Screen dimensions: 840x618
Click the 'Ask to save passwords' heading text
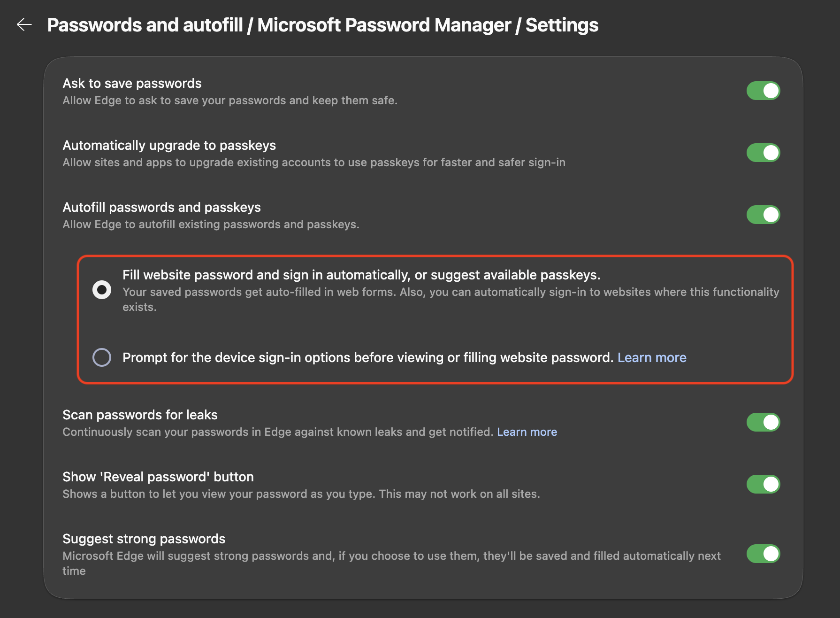(132, 84)
